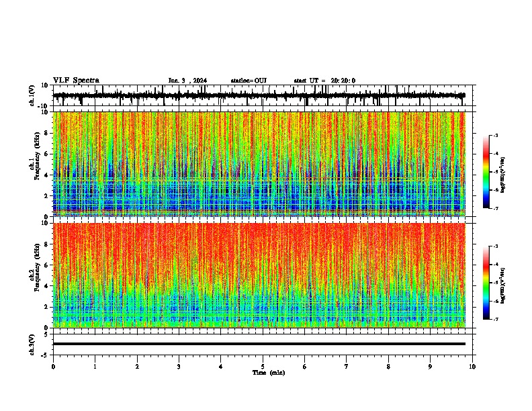Click the ch.2 spectrogram color scale bar
This screenshot has width=532, height=411.
point(486,283)
